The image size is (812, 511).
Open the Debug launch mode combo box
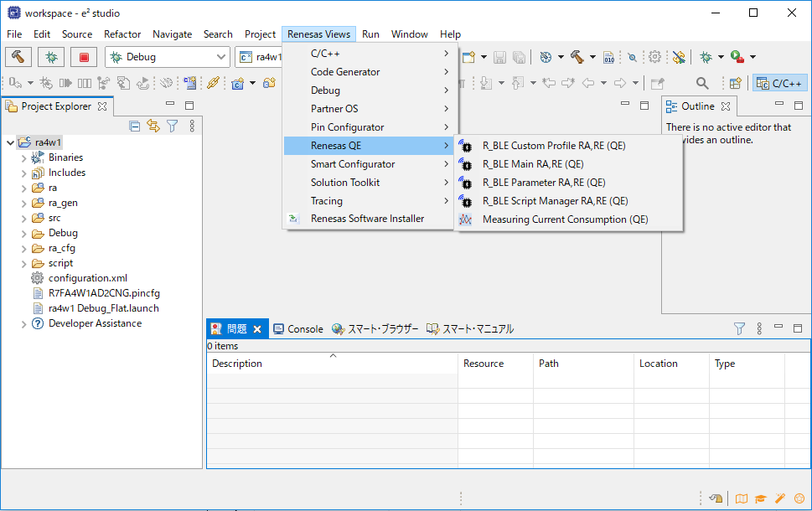168,57
